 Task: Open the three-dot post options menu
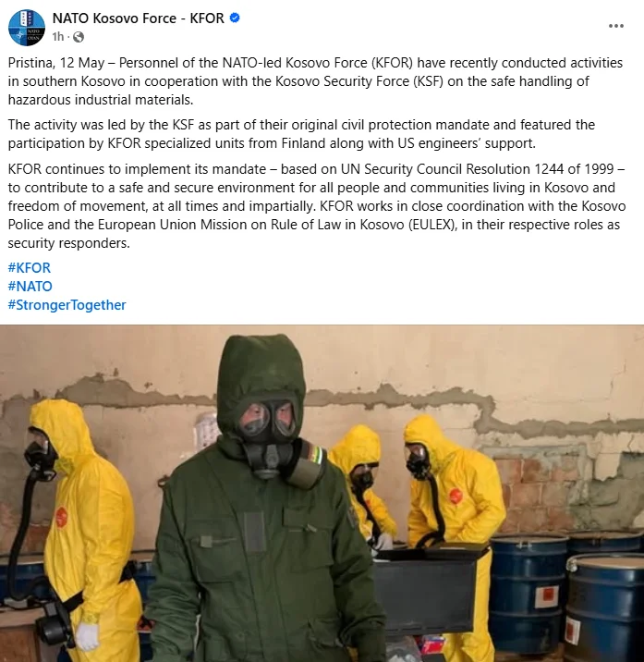click(x=616, y=26)
